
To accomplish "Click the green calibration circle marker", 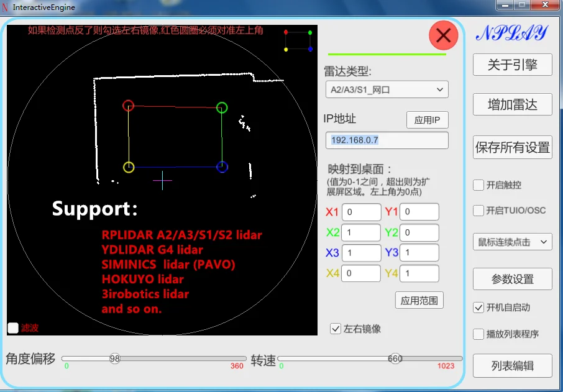I will coord(221,107).
